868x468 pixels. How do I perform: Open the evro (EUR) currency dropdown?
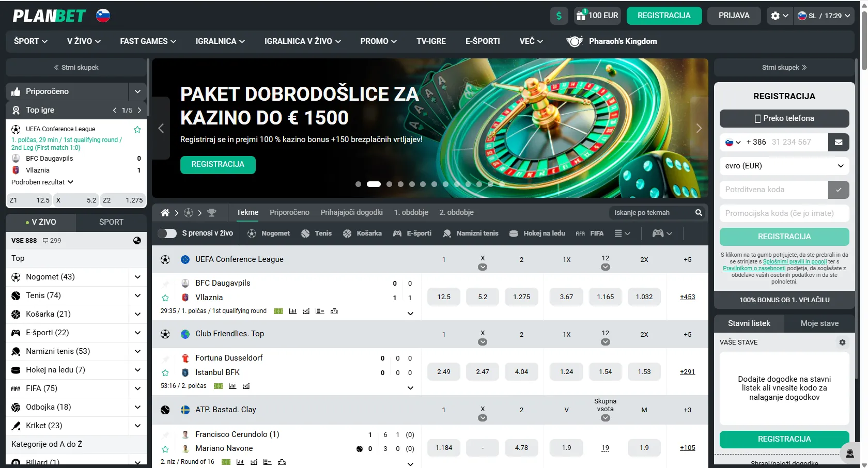click(x=784, y=166)
